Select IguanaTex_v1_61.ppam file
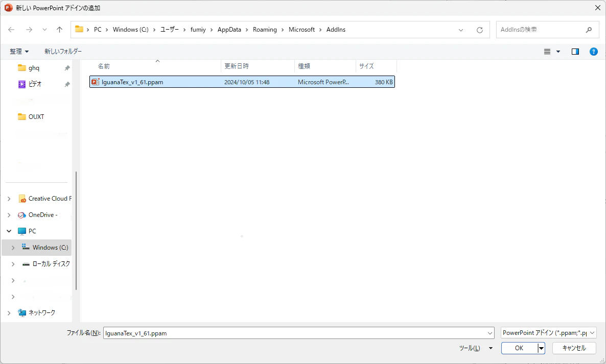The image size is (606, 364). click(242, 82)
